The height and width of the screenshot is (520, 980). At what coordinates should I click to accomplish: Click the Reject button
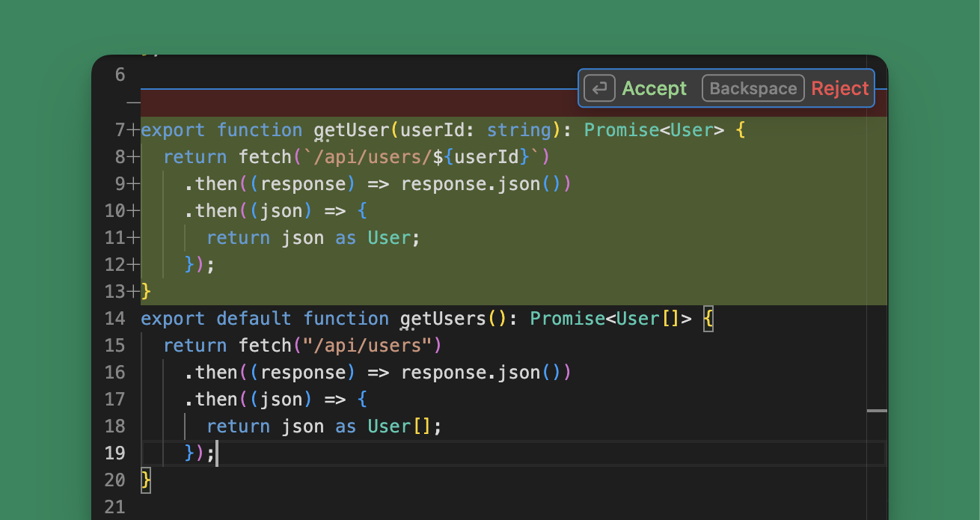tap(840, 88)
